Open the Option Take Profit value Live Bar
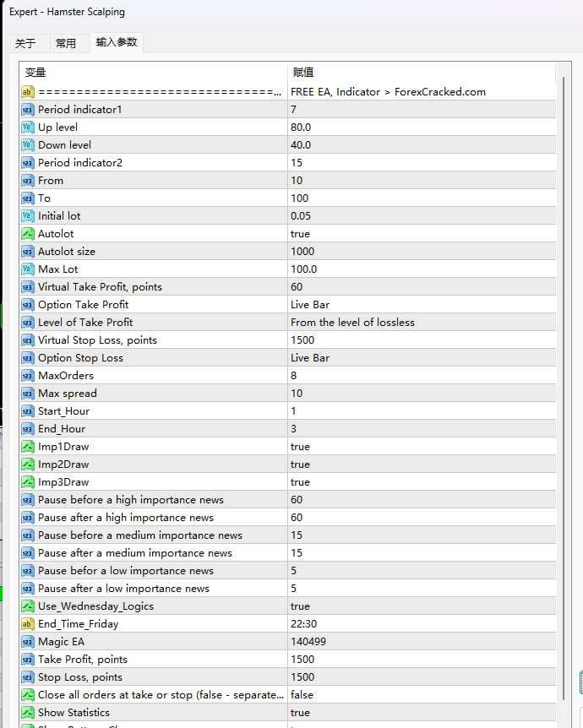 click(x=310, y=305)
